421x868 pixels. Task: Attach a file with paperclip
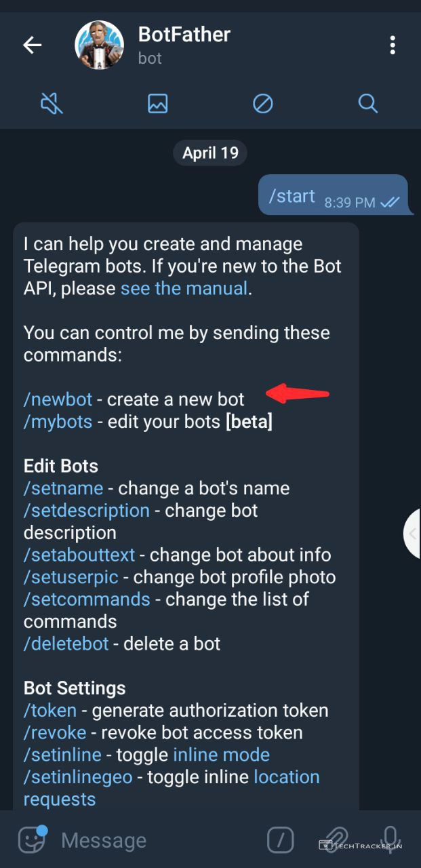[334, 839]
